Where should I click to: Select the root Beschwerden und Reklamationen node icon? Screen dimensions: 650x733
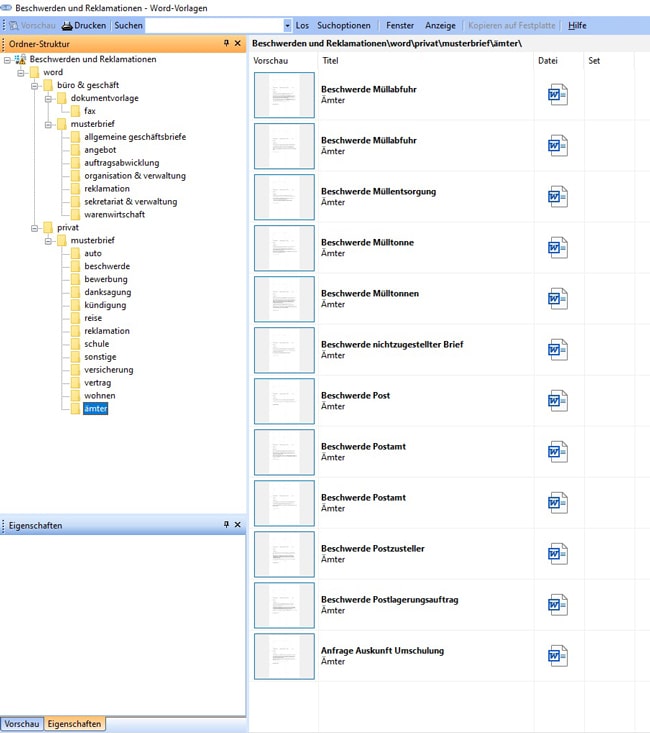(x=19, y=60)
